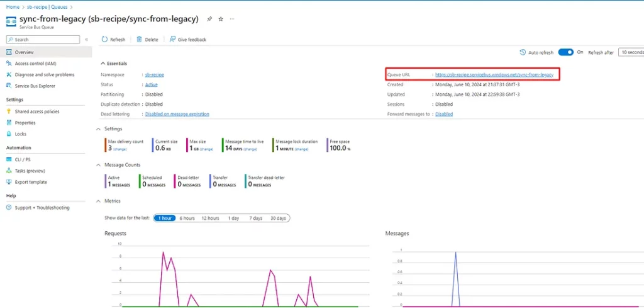Click the Transfer dead-letter count tile
This screenshot has height=308, width=644.
pyautogui.click(x=265, y=181)
